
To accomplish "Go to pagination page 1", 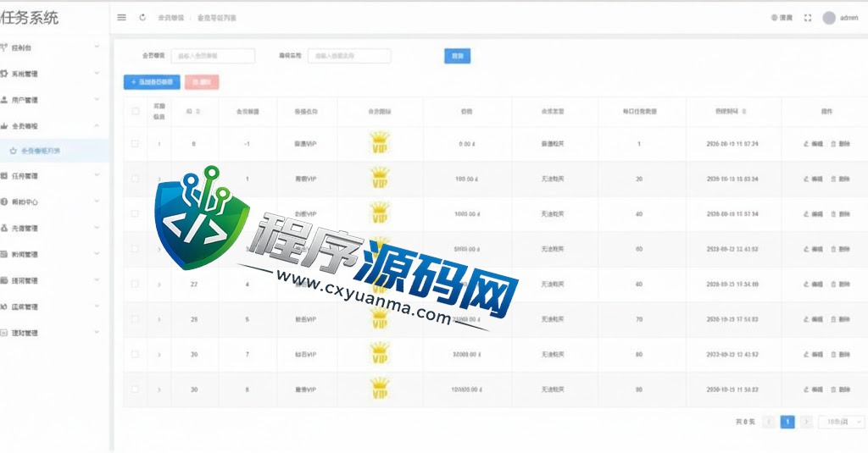I will coord(787,422).
